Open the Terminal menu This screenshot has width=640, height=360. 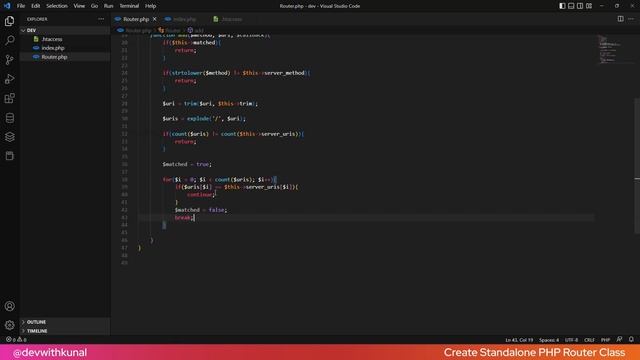coord(129,6)
